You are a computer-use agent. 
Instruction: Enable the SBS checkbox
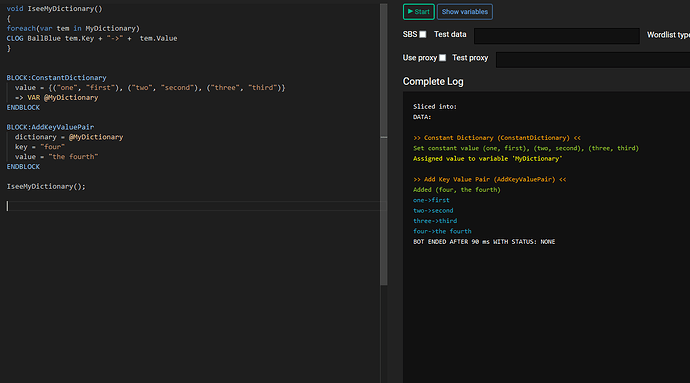(423, 34)
